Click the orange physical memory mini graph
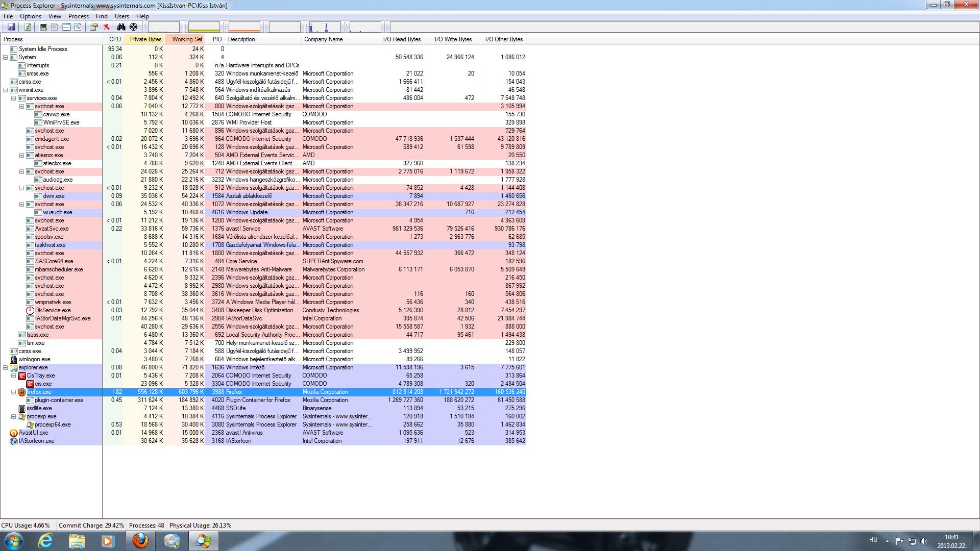The width and height of the screenshot is (980, 551). pos(244,27)
